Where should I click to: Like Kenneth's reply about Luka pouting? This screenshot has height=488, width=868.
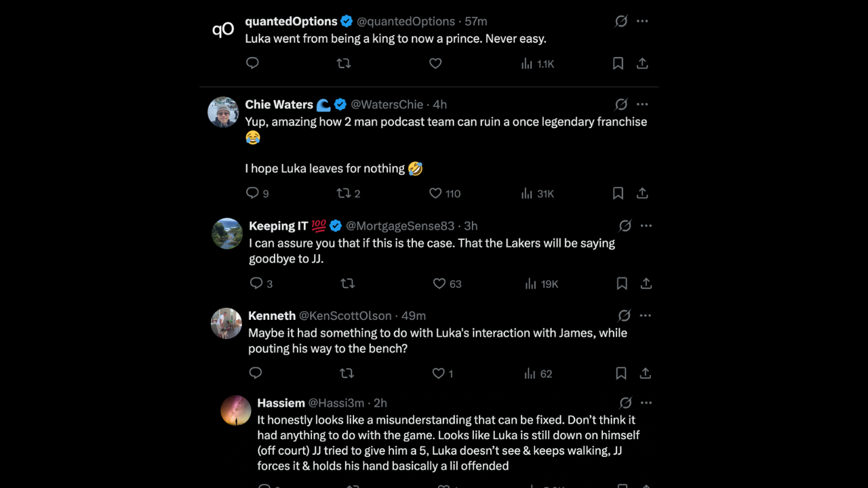pyautogui.click(x=439, y=373)
